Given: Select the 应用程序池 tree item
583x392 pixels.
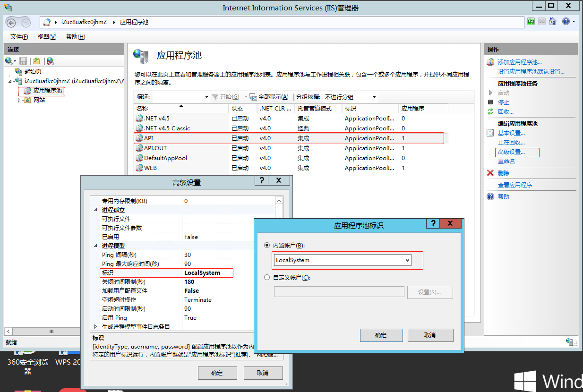Looking at the screenshot, I should click(x=47, y=91).
